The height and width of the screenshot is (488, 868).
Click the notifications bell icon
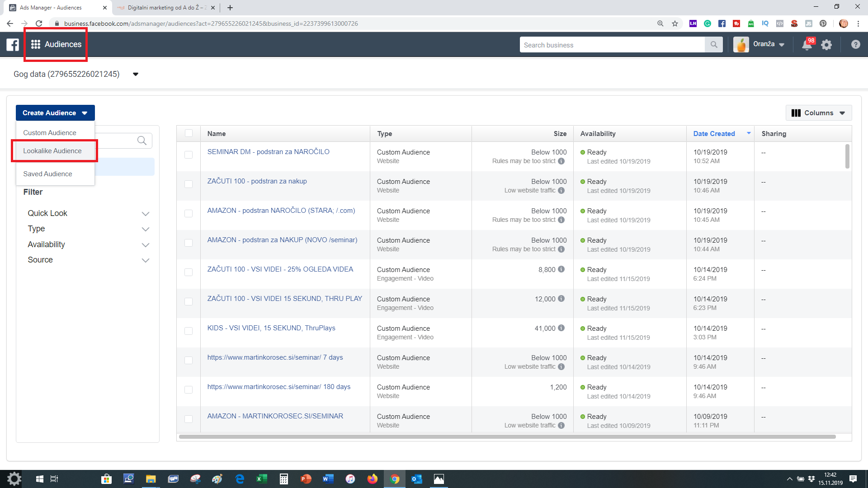click(807, 45)
